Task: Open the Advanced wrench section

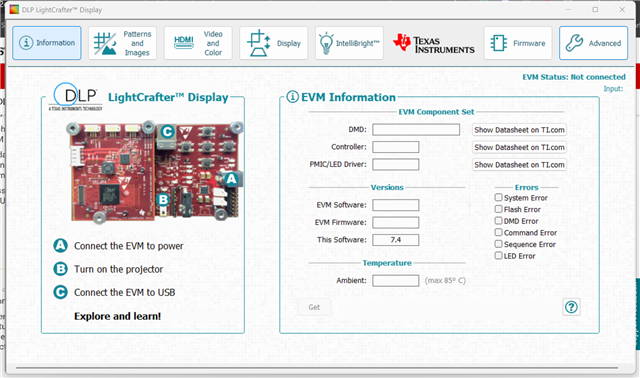Action: (x=593, y=43)
